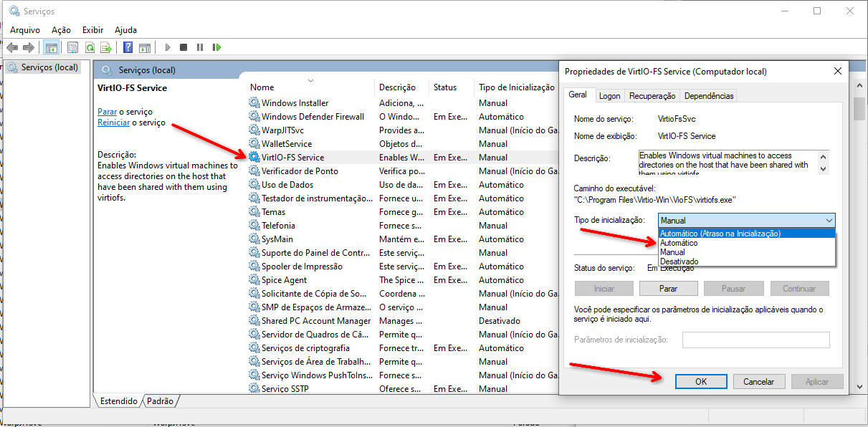Image resolution: width=868 pixels, height=427 pixels.
Task: Choose Automático (Atraso na Inicialização) option
Action: (720, 234)
